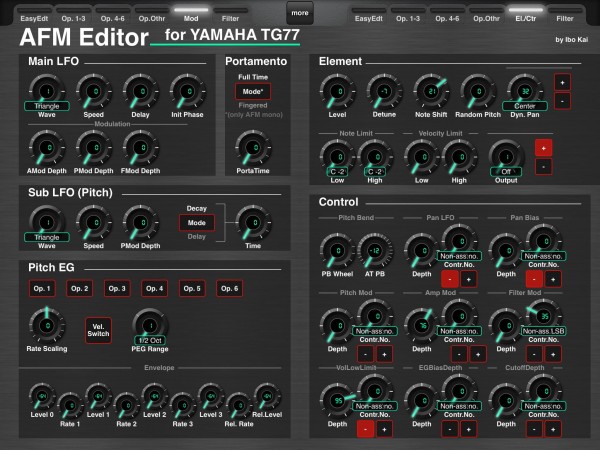
Task: Toggle the Vel. Switch button
Action: tap(98, 330)
